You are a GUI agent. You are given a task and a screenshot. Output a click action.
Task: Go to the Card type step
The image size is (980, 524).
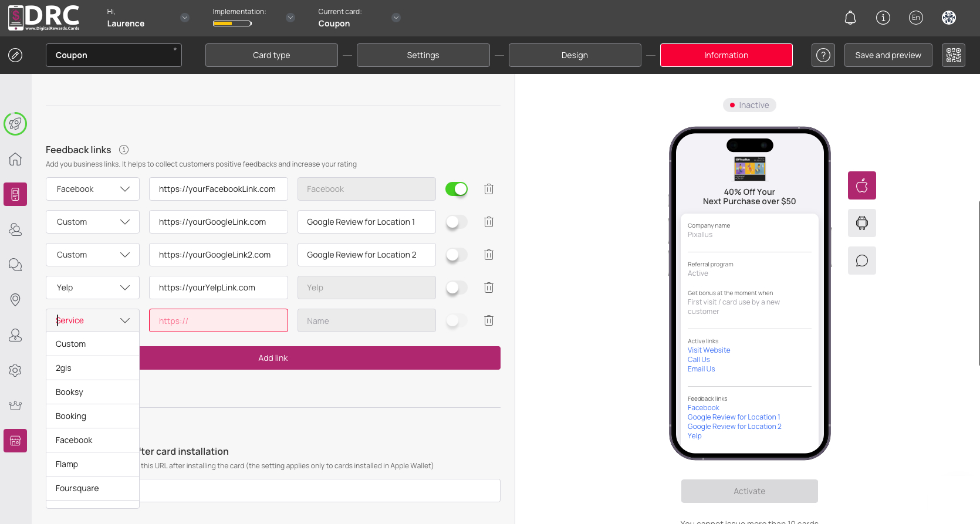coord(272,55)
